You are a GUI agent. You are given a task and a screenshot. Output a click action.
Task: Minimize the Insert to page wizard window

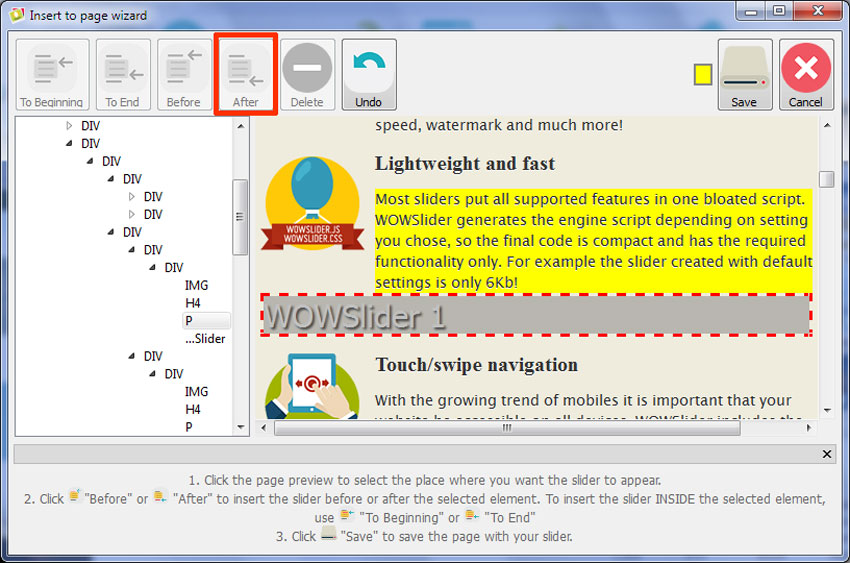[x=751, y=10]
